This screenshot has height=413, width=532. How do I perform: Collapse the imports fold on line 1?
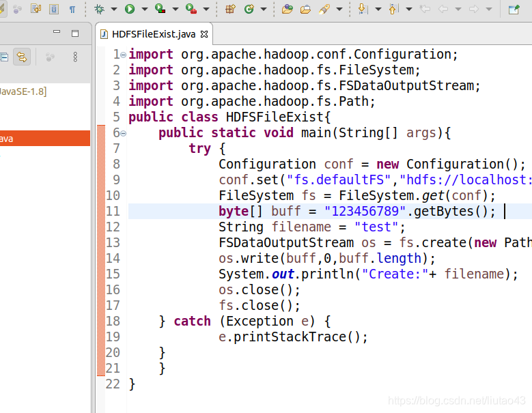tap(124, 55)
